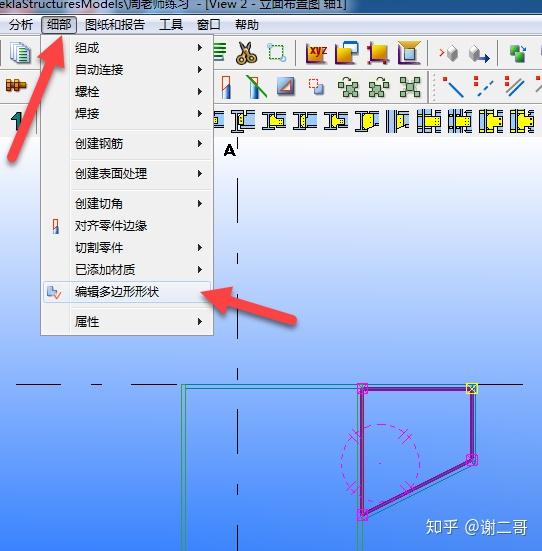
Task: Click the dashed blue construction line icon
Action: coord(483,86)
